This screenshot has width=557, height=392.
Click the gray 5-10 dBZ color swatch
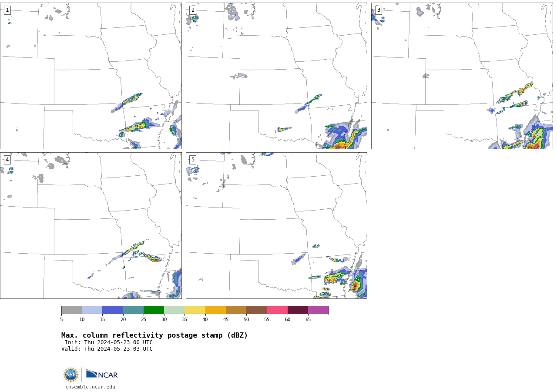coord(72,310)
